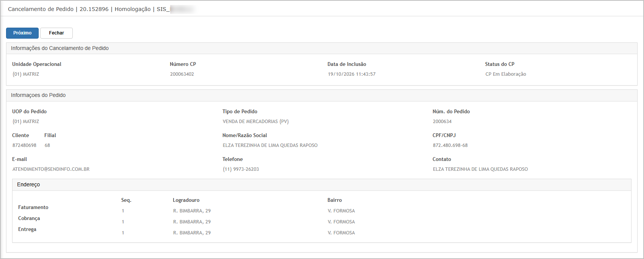Click the Seq. value 1 for Entrega
This screenshot has width=644, height=259.
click(x=123, y=233)
